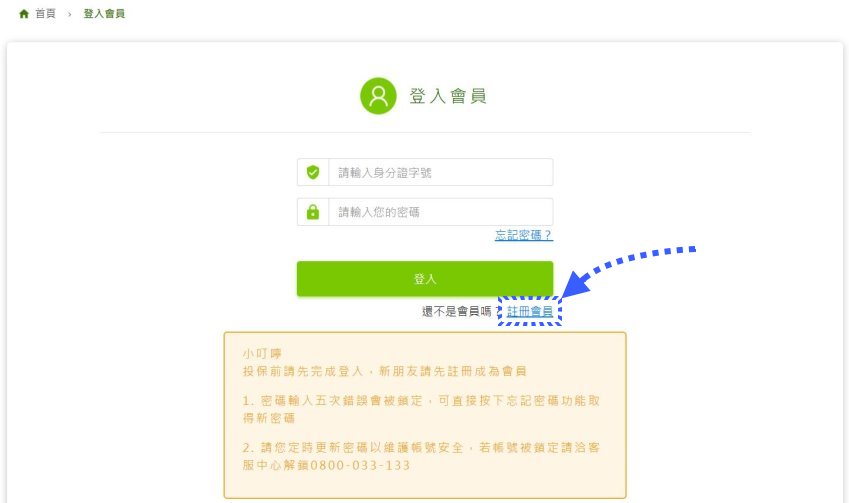Click the green shield checkmark icon
The height and width of the screenshot is (503, 849).
(x=313, y=172)
